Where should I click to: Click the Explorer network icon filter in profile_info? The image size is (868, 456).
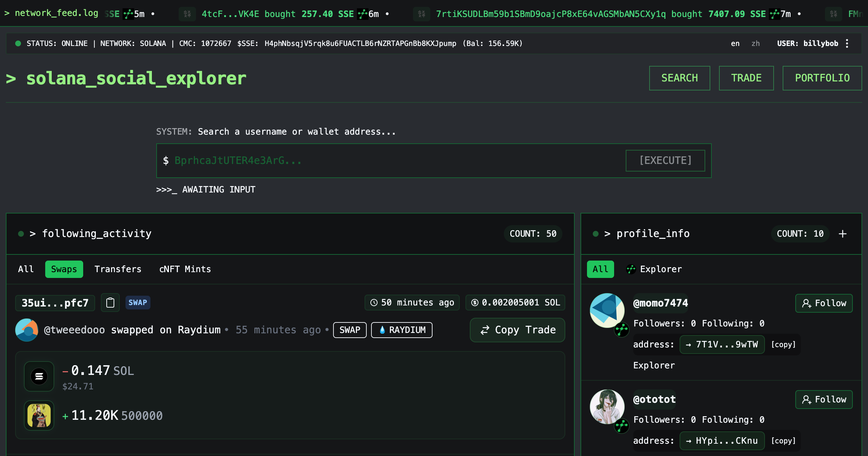coord(631,269)
